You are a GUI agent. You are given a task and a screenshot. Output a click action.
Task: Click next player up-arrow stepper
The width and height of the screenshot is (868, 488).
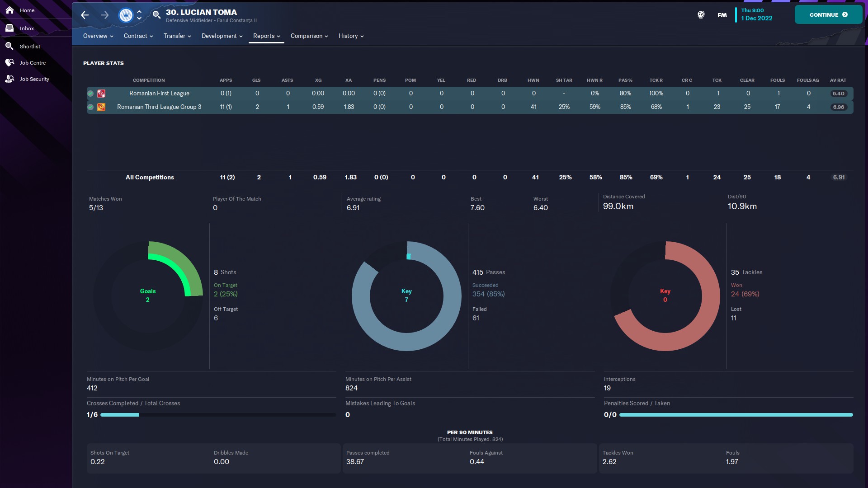(139, 11)
